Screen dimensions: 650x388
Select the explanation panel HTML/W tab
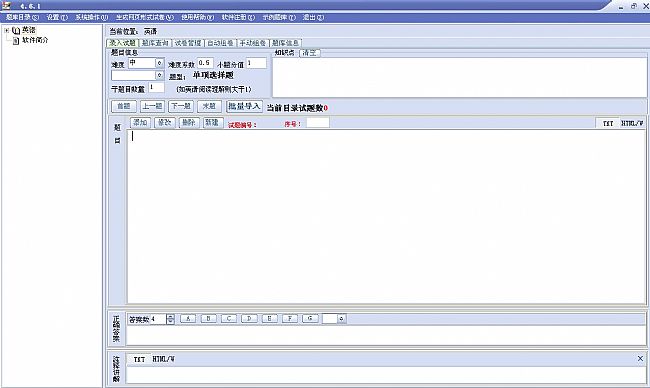click(x=163, y=359)
